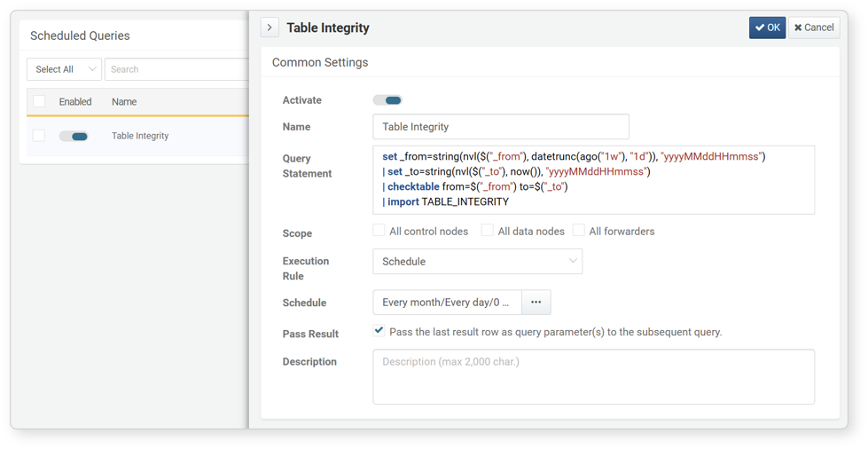Image resolution: width=868 pixels, height=449 pixels.
Task: Check the header select-all checkbox
Action: coord(39,101)
